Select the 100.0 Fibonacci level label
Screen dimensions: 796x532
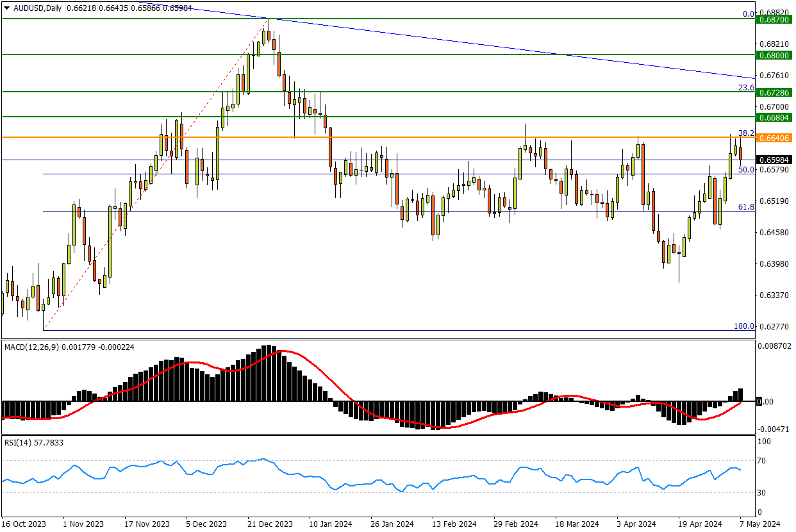pos(744,326)
